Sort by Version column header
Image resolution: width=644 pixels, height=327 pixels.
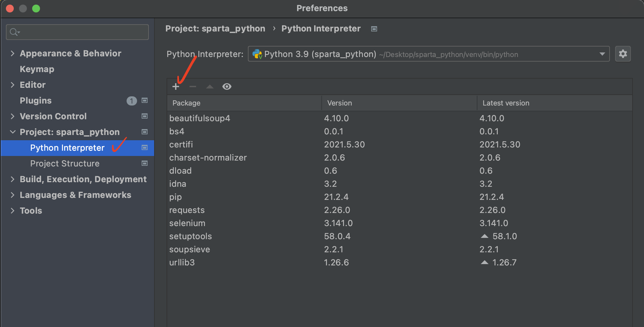tap(399, 103)
